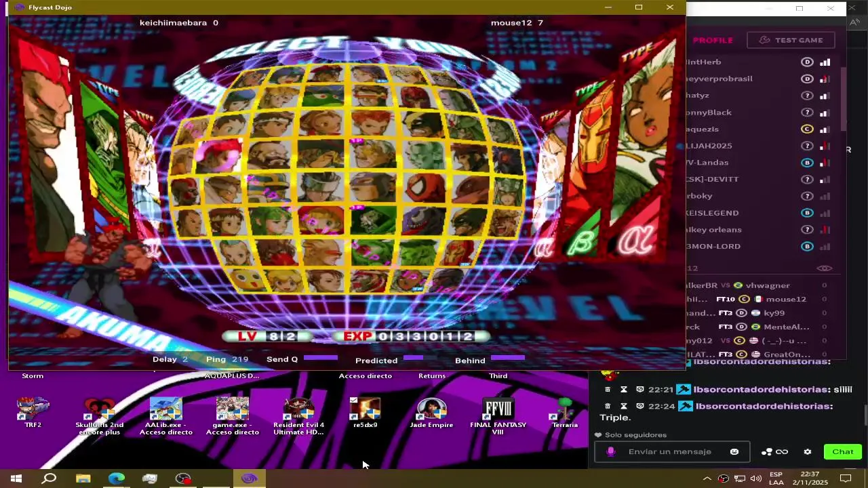Open the FT3 match row with ky99

(x=758, y=313)
